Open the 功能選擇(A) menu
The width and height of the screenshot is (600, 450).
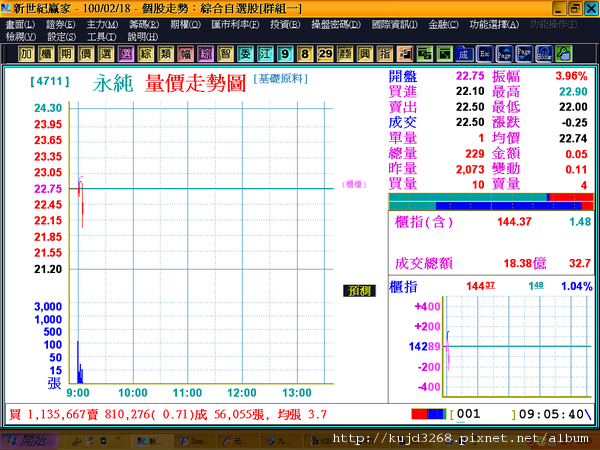click(x=494, y=25)
